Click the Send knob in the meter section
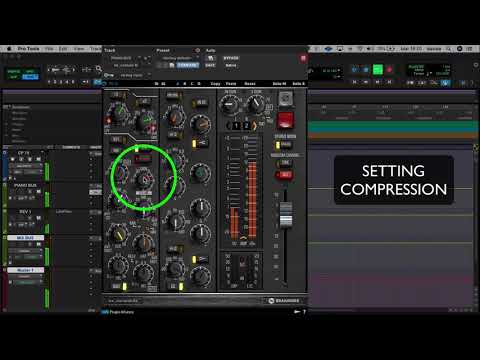 click(x=256, y=104)
